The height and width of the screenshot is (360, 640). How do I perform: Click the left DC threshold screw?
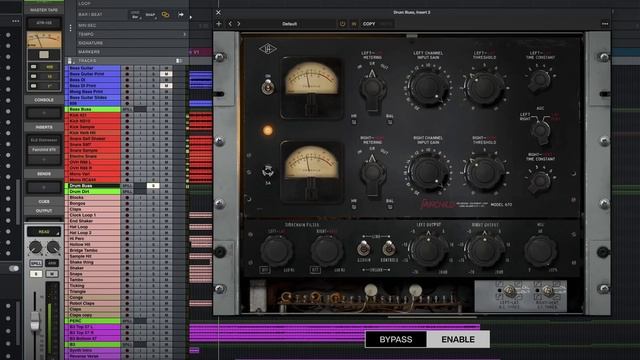(x=509, y=291)
